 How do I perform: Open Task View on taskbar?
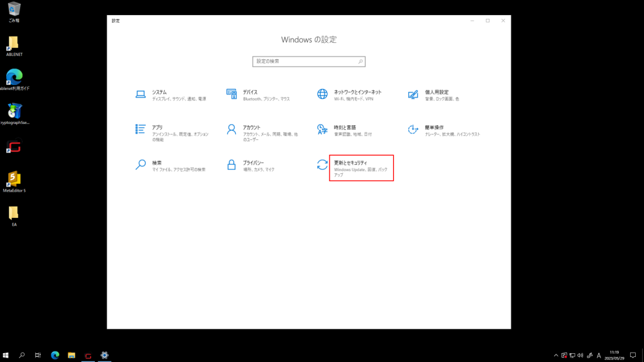point(38,355)
